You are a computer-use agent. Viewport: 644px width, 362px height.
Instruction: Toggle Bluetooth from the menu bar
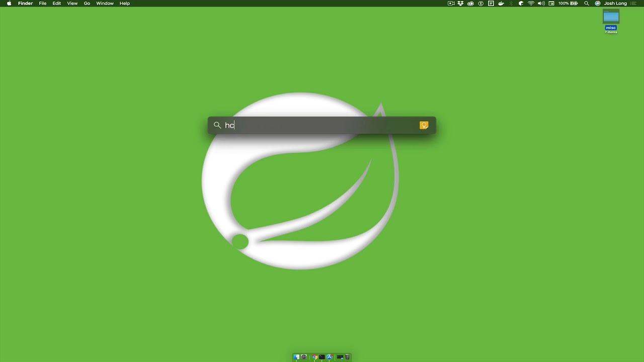tap(511, 4)
